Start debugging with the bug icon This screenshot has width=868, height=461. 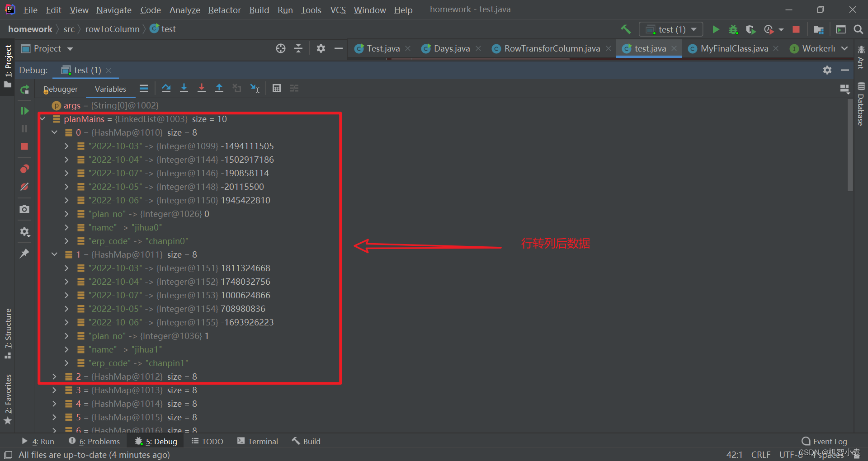click(x=733, y=29)
